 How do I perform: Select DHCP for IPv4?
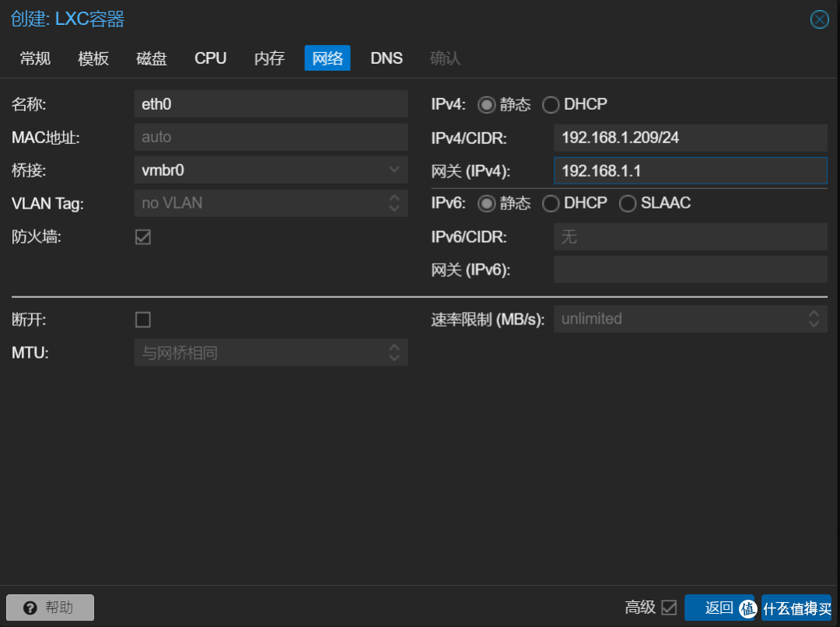point(551,105)
